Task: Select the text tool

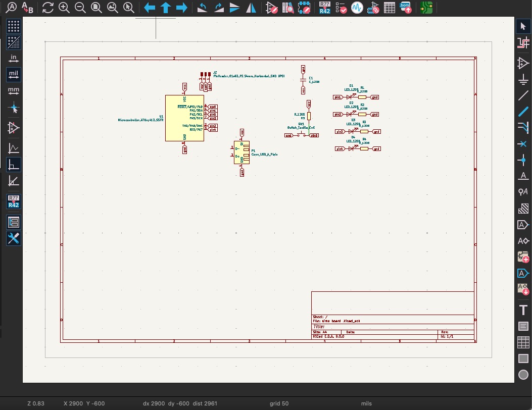Action: pyautogui.click(x=523, y=310)
